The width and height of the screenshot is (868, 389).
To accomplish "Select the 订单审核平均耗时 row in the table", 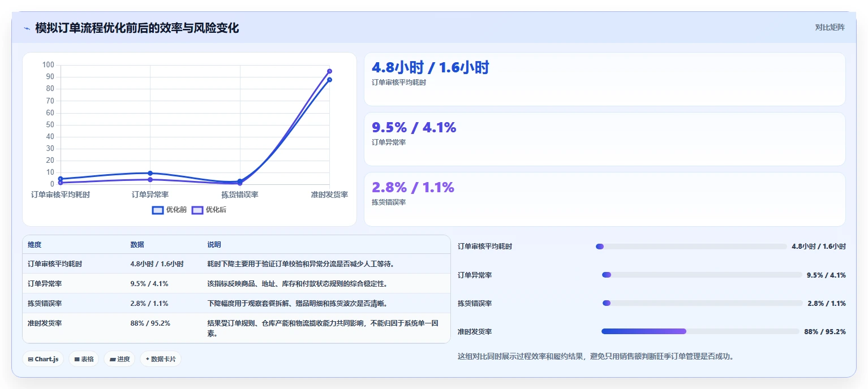I will pyautogui.click(x=237, y=264).
